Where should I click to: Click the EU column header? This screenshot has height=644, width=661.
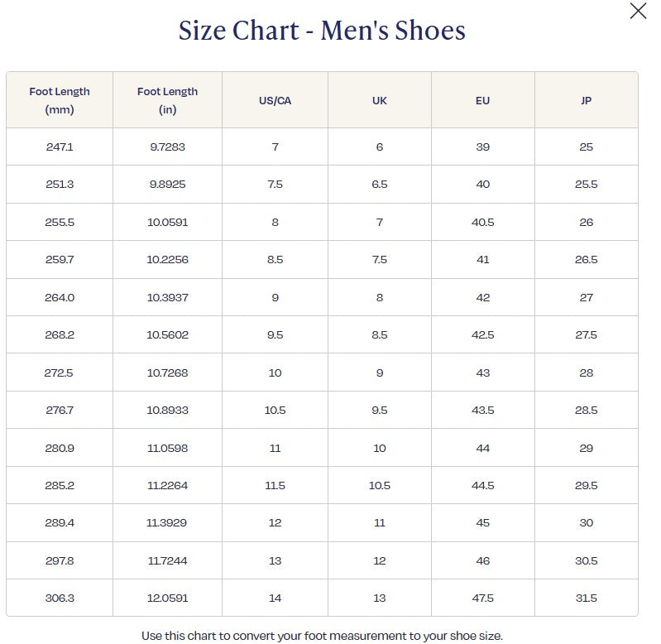coord(483,101)
